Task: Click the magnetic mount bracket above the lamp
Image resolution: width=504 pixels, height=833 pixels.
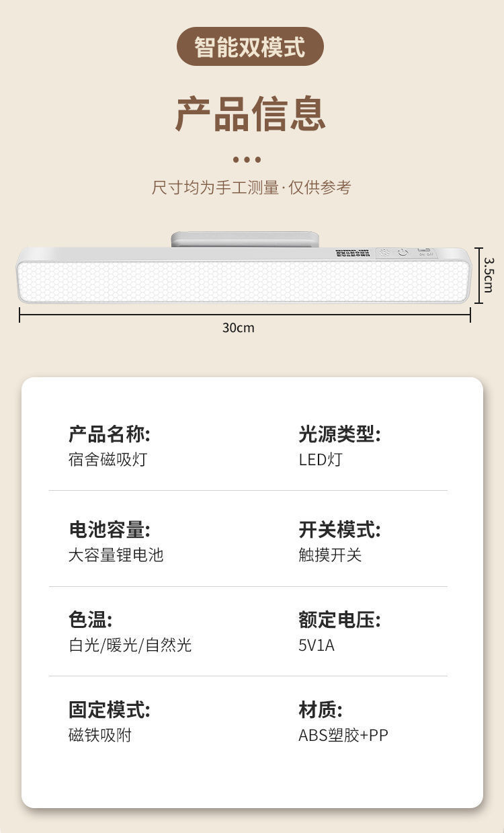Action: [245, 239]
